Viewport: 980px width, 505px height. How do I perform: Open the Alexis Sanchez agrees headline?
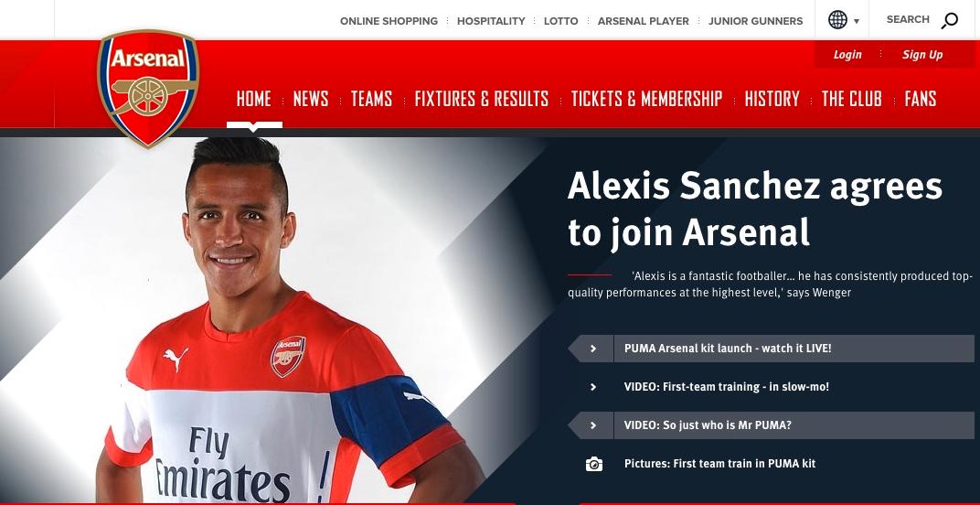pyautogui.click(x=754, y=209)
